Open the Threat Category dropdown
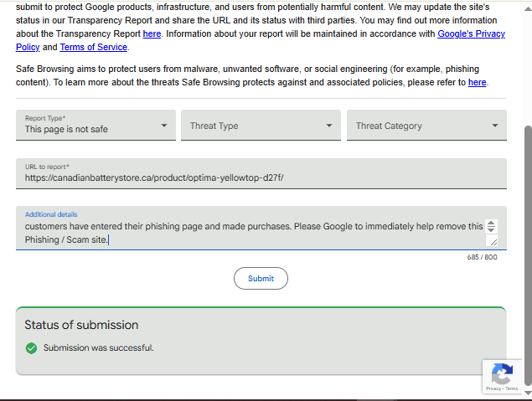The width and height of the screenshot is (532, 401). (426, 125)
